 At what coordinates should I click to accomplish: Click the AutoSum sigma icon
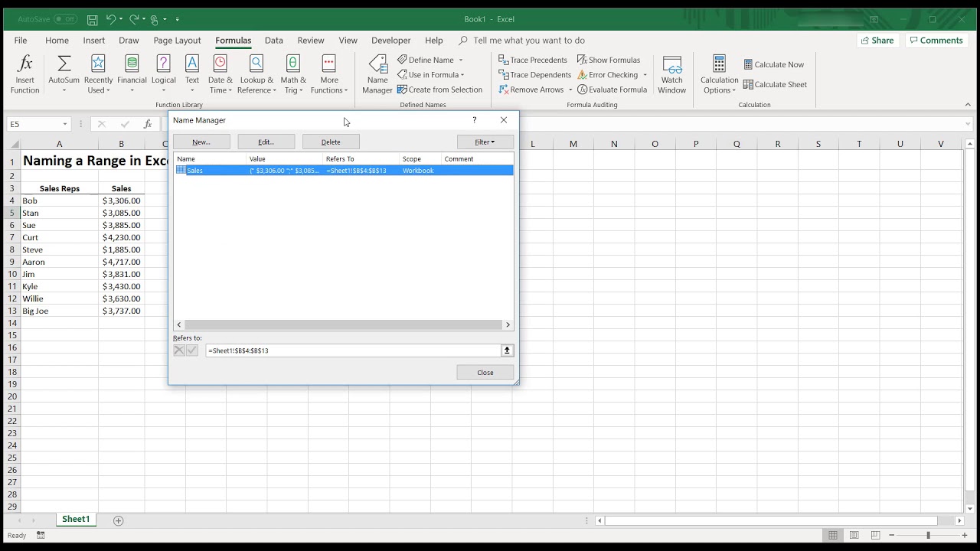pos(64,64)
